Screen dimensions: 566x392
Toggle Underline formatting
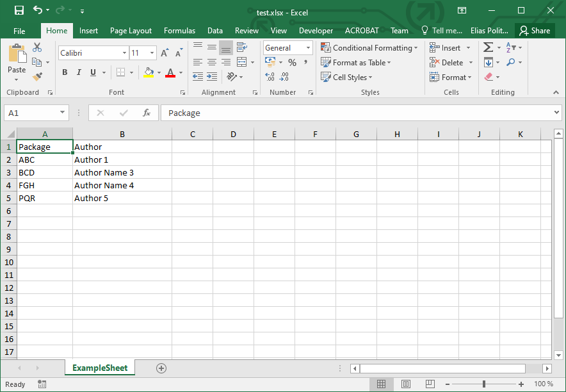[93, 72]
